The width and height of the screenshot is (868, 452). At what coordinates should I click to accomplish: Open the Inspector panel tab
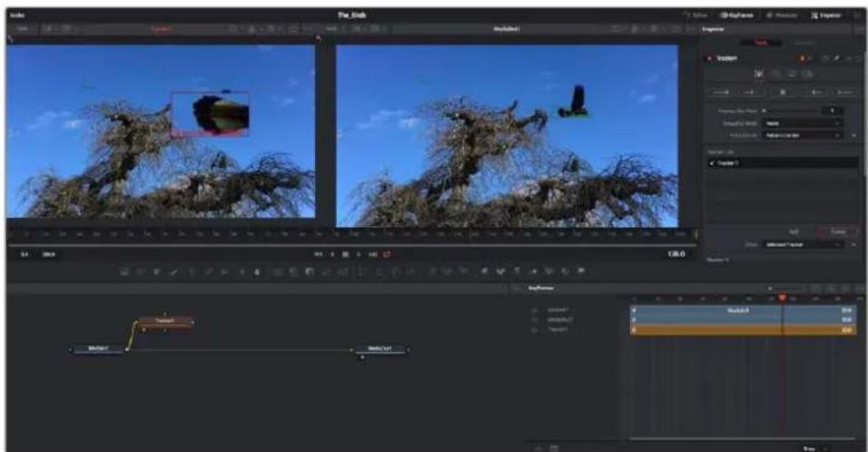pos(826,15)
